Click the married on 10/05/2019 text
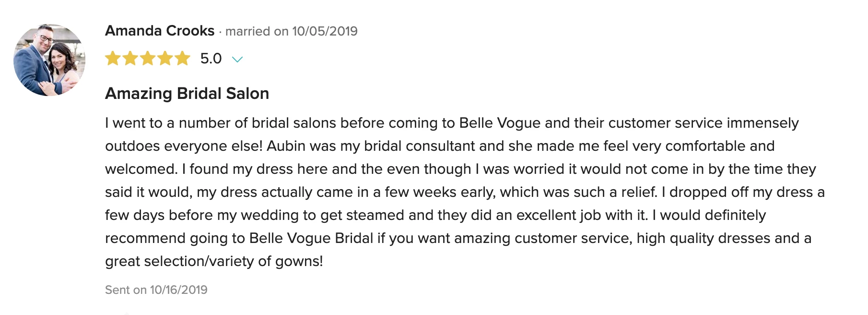 (292, 31)
